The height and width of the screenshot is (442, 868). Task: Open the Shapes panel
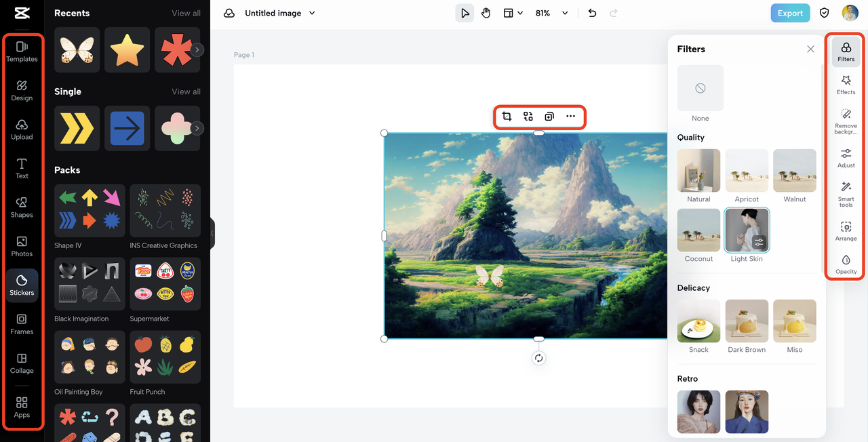point(22,207)
